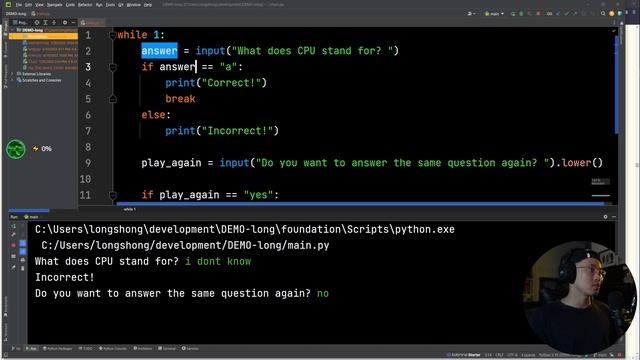
Task: Commit changes with the green checkmark icon
Action: pyautogui.click(x=567, y=14)
